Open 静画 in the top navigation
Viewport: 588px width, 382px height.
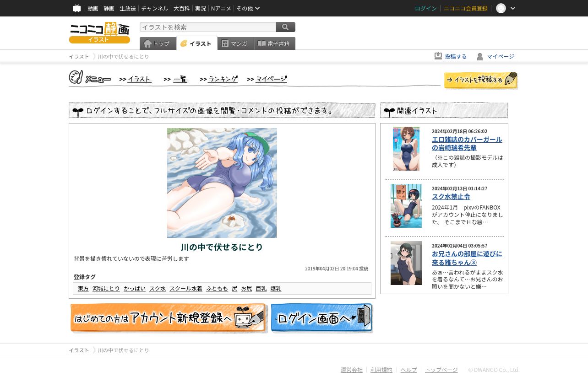coord(109,8)
